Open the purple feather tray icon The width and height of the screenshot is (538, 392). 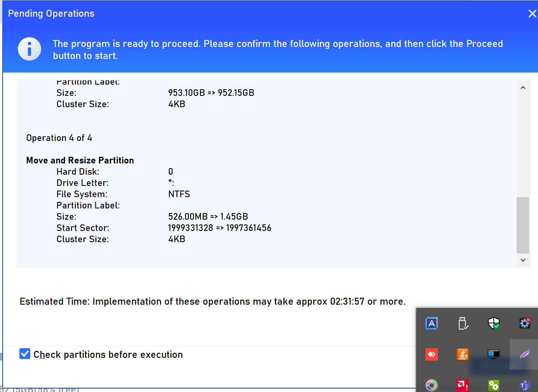click(x=525, y=354)
